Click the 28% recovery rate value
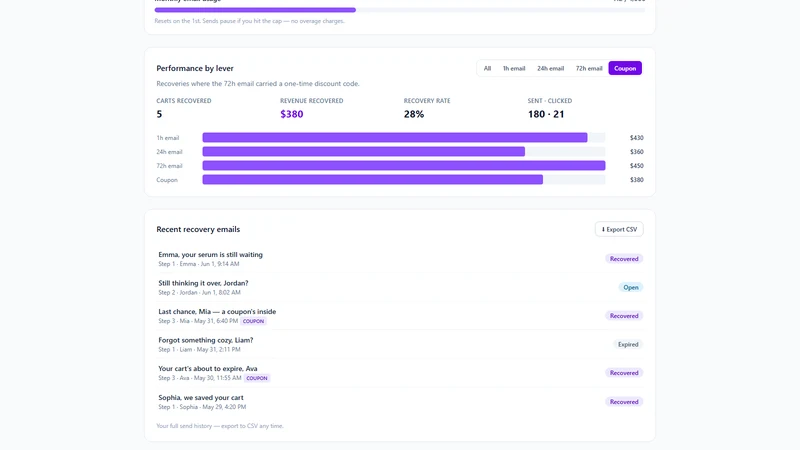Screen dimensions: 800x450 (x=414, y=114)
